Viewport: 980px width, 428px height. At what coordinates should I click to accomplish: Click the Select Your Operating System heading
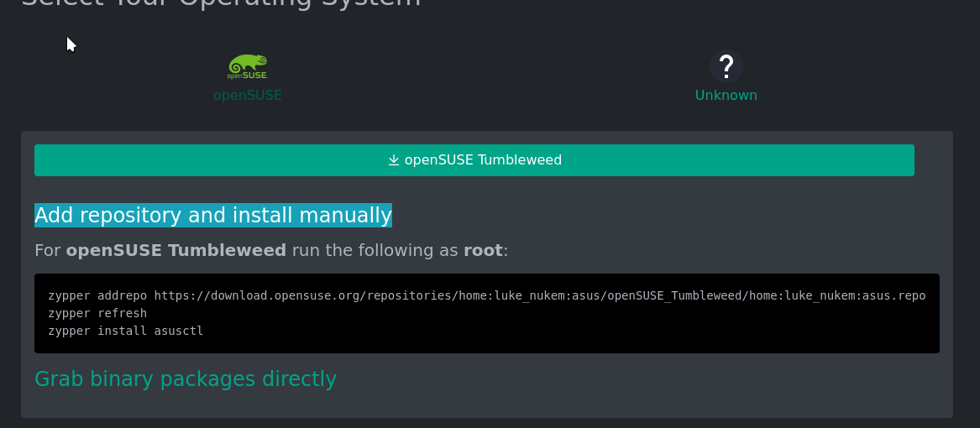tap(221, 3)
